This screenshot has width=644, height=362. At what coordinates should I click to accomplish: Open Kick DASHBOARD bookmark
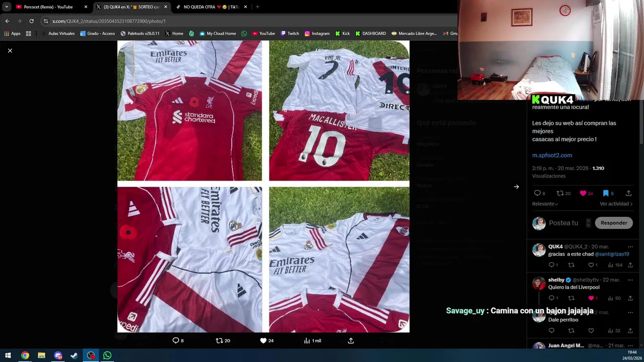coord(370,34)
